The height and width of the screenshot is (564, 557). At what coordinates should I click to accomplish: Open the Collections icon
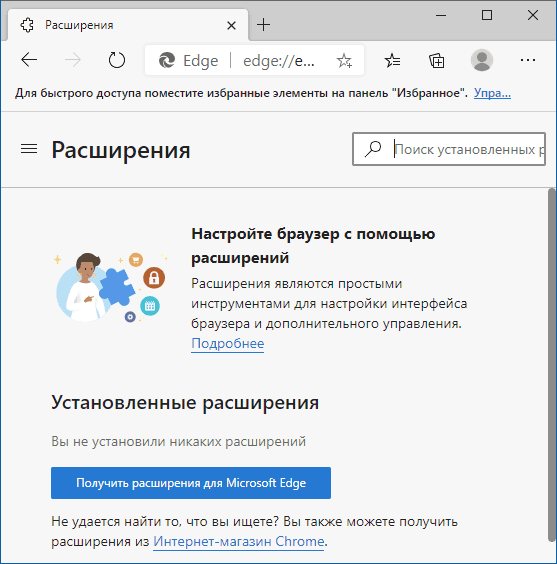(437, 60)
